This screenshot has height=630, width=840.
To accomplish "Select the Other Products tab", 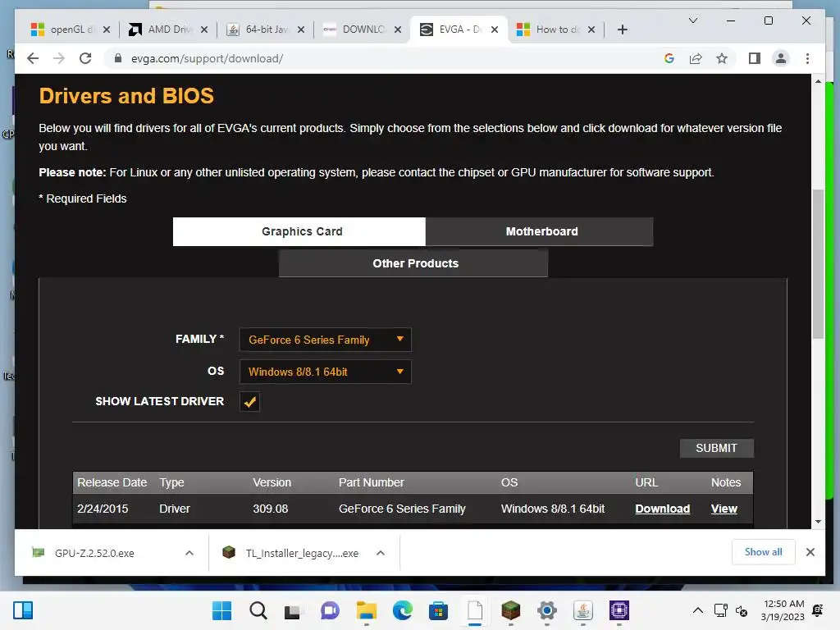I will point(413,263).
